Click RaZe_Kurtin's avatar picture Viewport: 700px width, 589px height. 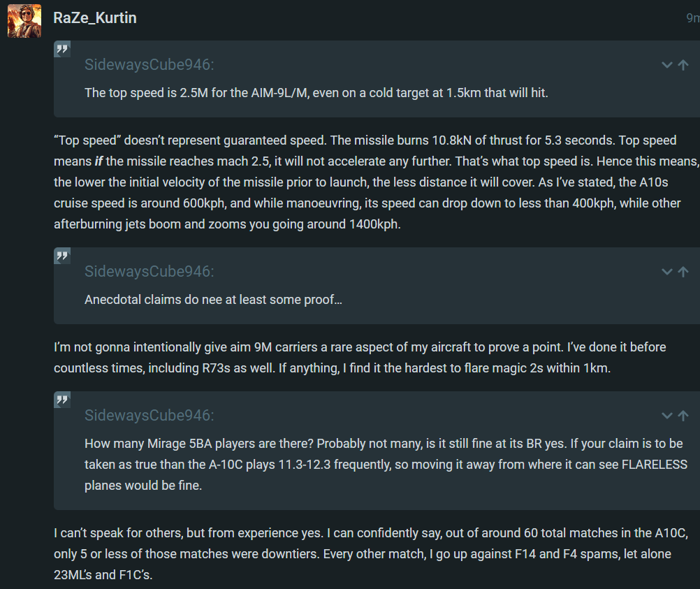click(x=24, y=20)
